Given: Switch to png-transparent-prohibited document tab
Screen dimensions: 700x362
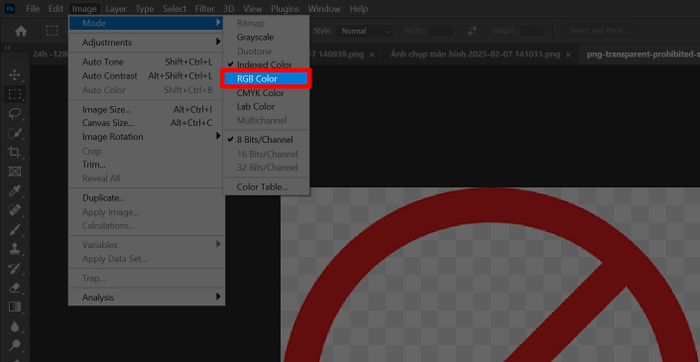Looking at the screenshot, I should tap(642, 54).
